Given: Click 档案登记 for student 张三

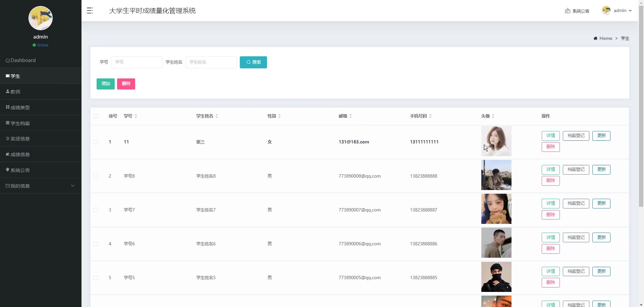Looking at the screenshot, I should pos(576,136).
